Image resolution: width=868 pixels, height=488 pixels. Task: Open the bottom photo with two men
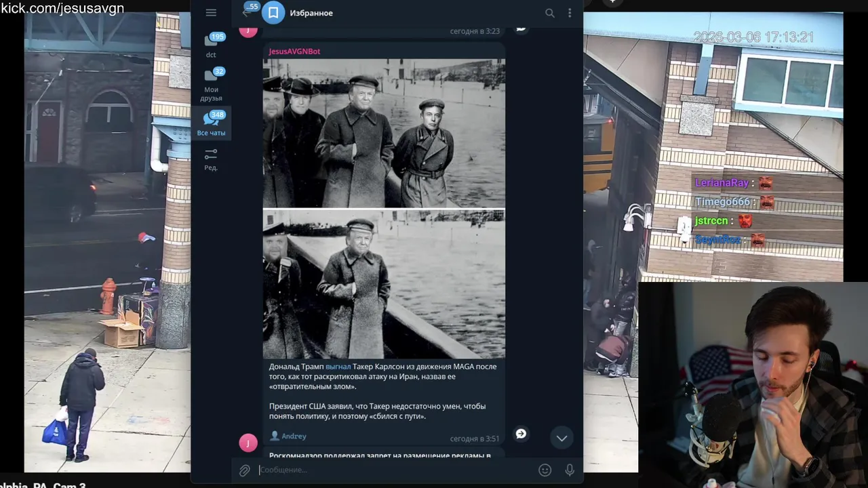pos(384,284)
